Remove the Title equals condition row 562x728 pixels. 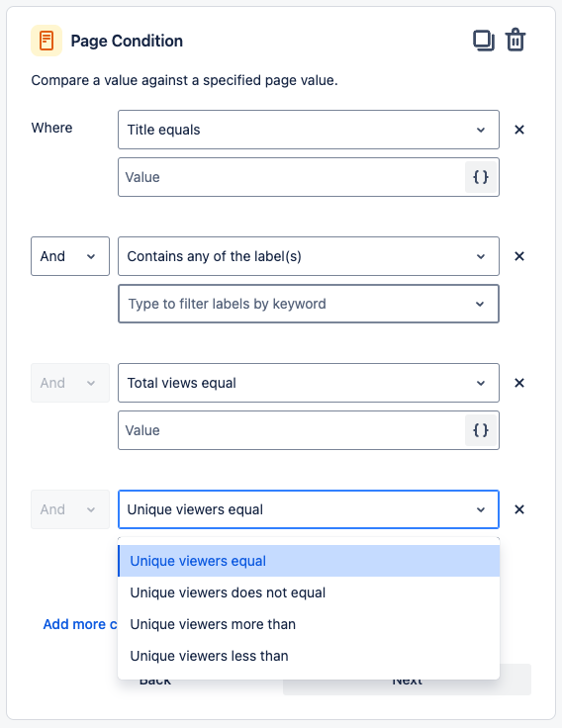(519, 130)
